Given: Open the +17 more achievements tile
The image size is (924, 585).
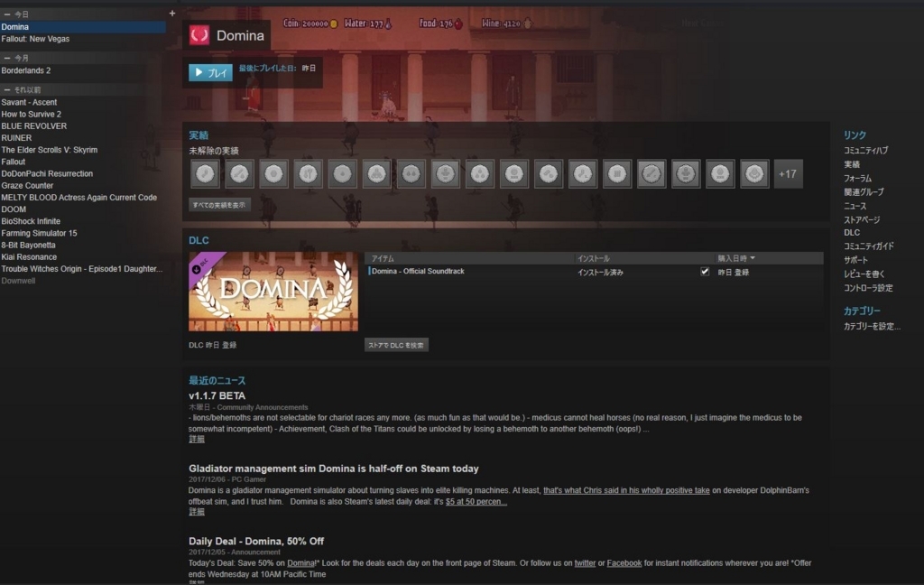Looking at the screenshot, I should (x=788, y=174).
